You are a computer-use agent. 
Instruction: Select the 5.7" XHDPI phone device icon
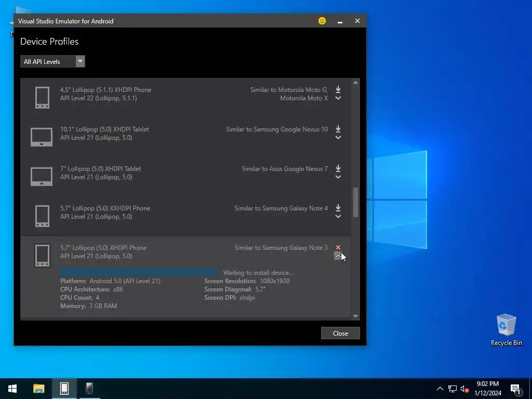click(x=42, y=255)
